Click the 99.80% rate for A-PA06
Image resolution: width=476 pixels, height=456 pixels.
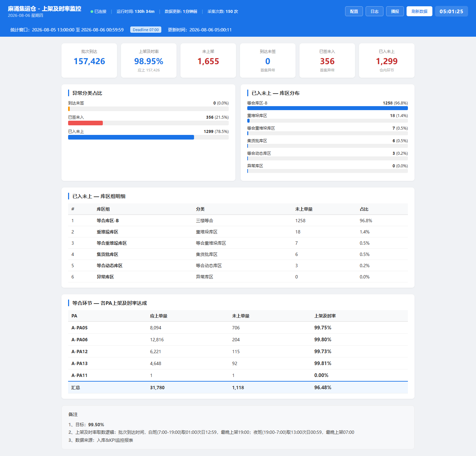pos(323,340)
